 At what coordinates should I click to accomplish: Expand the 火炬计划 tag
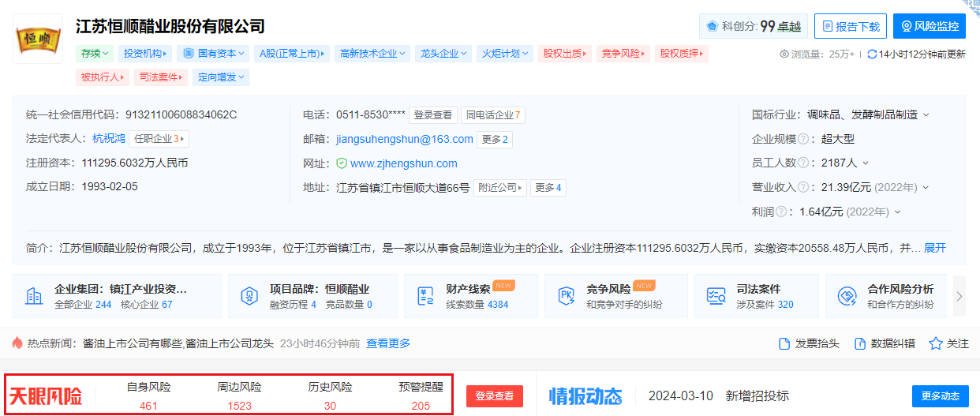[x=505, y=54]
